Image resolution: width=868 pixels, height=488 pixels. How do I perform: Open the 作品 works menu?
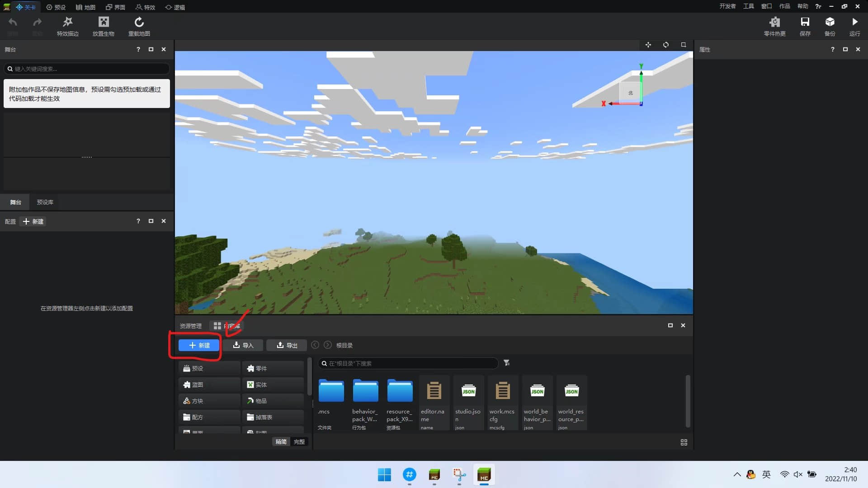(785, 6)
